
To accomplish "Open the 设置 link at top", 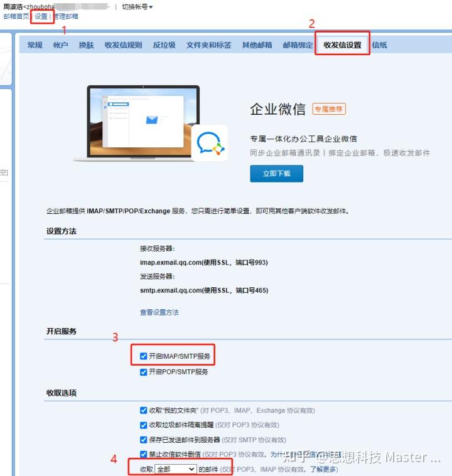I will pos(41,16).
